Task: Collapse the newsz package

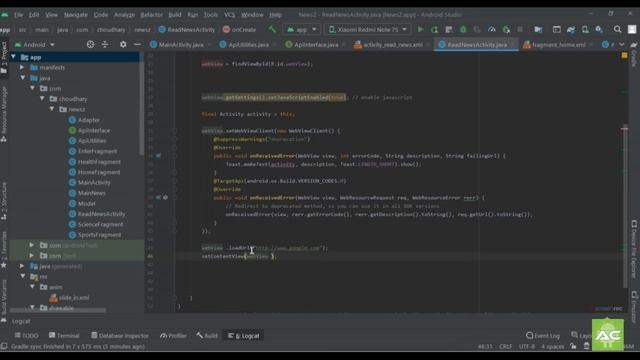Action: [52, 109]
